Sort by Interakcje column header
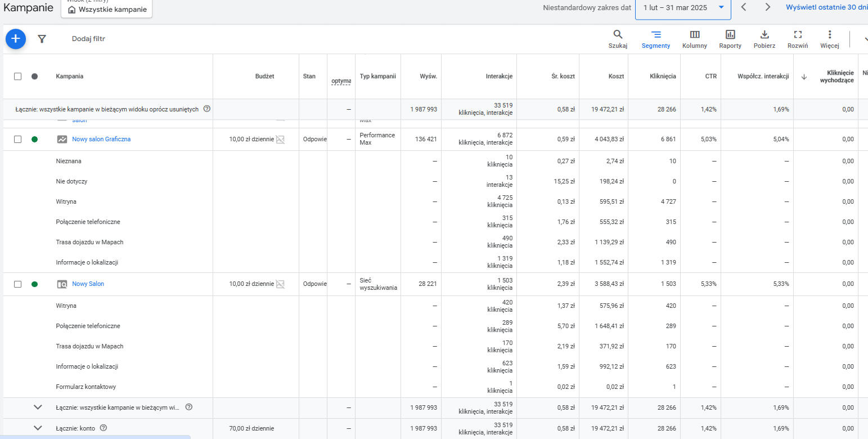Viewport: 868px width, 439px height. pyautogui.click(x=499, y=77)
